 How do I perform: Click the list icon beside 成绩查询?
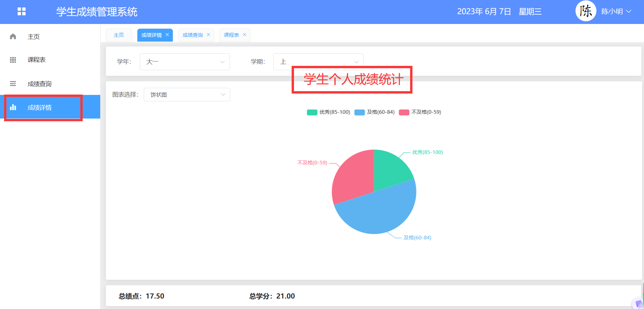coord(13,83)
